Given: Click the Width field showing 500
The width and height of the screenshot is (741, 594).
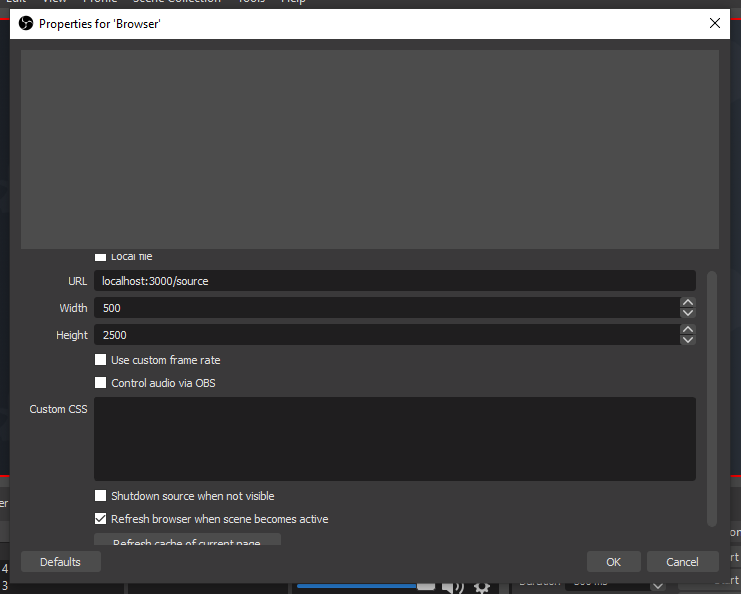Looking at the screenshot, I should [x=387, y=308].
